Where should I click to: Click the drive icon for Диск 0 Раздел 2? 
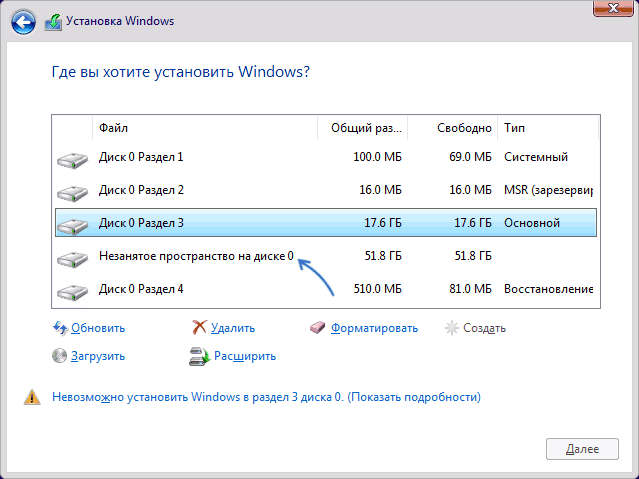click(72, 191)
